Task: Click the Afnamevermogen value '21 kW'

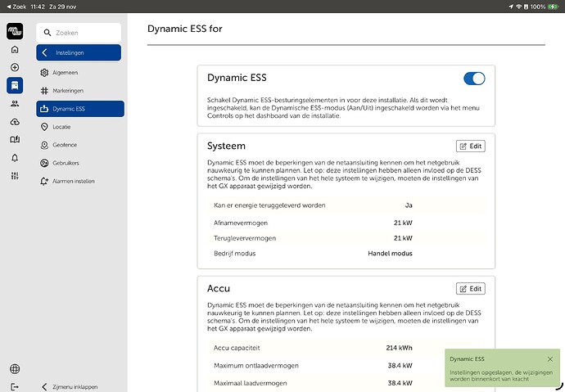Action: 403,223
